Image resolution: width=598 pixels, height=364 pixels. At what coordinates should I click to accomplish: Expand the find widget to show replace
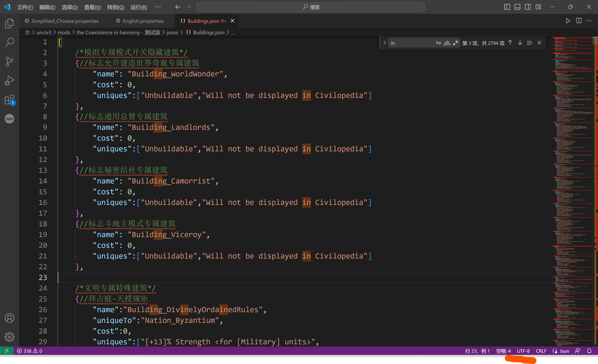(x=384, y=43)
